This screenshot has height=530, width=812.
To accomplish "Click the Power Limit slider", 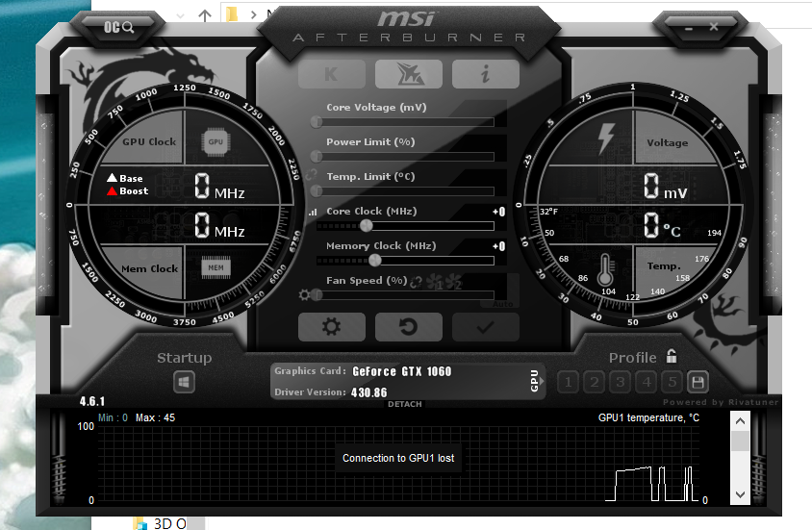I will pos(405,157).
